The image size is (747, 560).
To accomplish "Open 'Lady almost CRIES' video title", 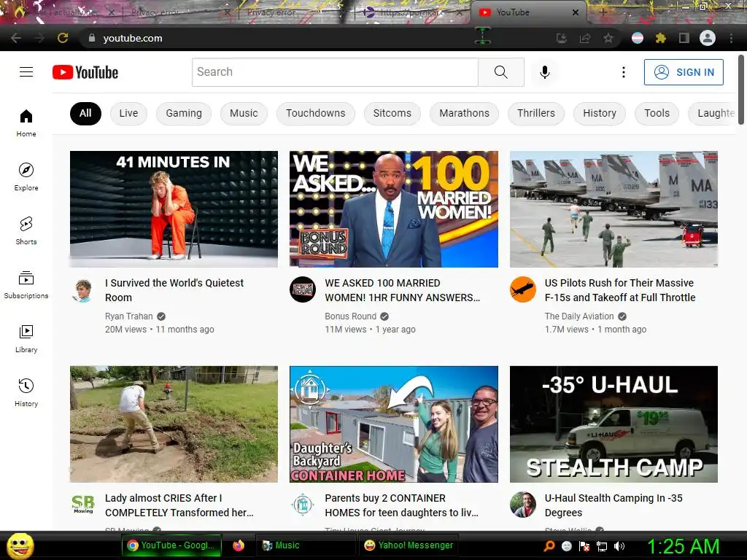I will (179, 505).
